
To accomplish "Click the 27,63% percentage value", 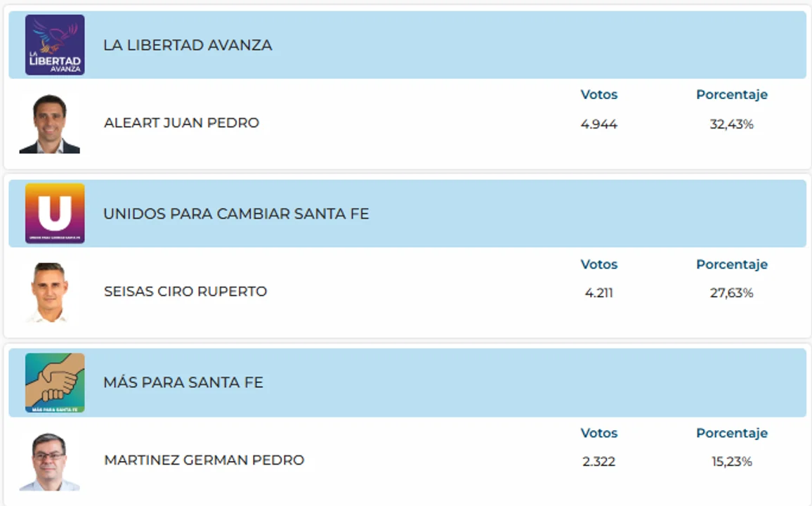I will pyautogui.click(x=732, y=293).
